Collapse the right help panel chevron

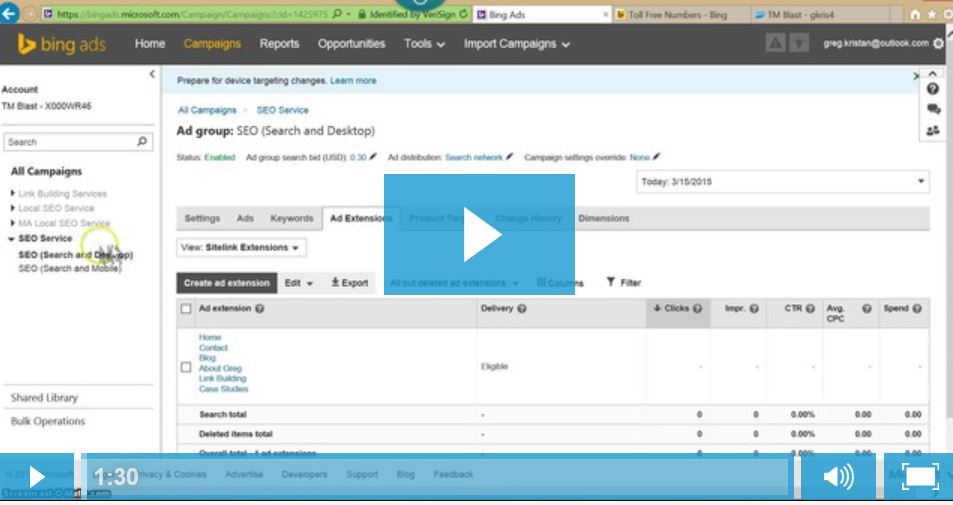[x=932, y=74]
